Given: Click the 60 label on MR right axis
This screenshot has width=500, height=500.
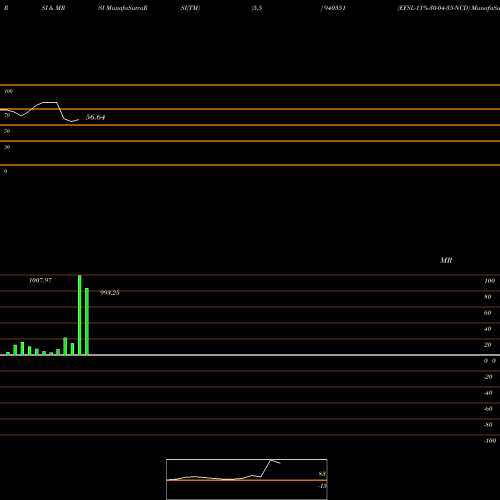Looking at the screenshot, I should (488, 313).
